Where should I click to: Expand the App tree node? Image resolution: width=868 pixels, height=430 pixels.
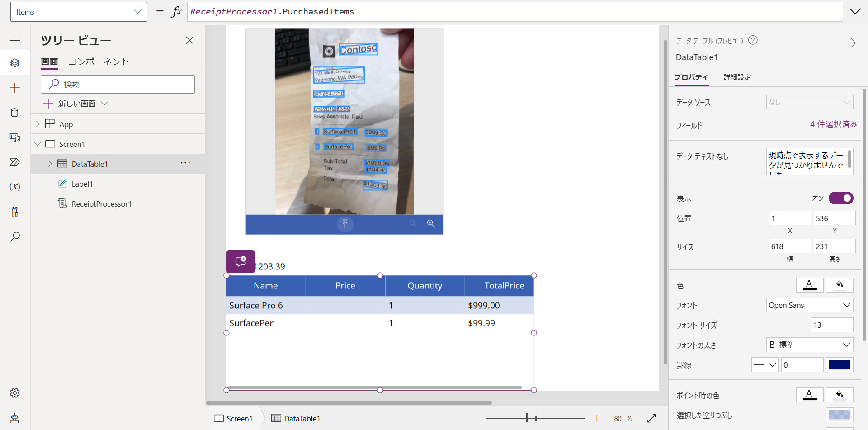[x=38, y=124]
